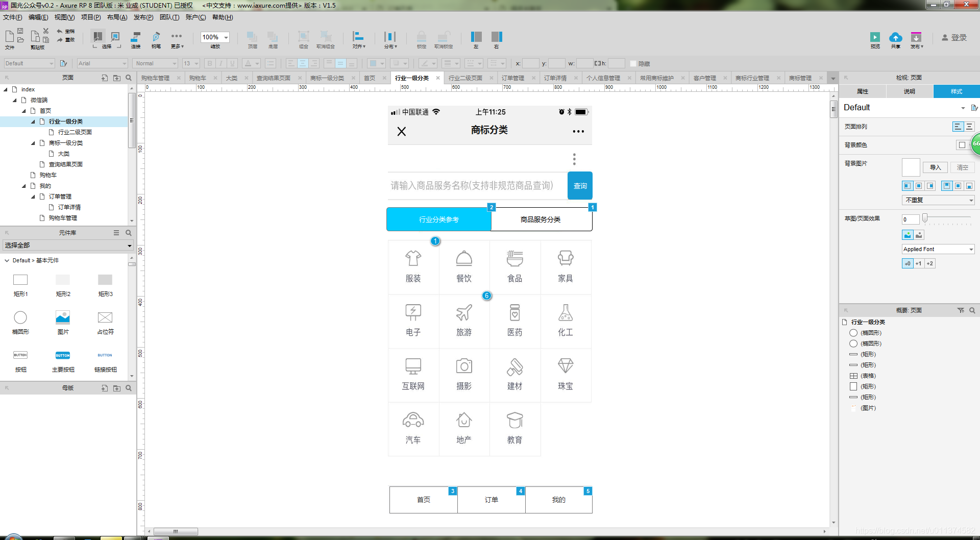Open the 发布(P) menu

click(143, 17)
